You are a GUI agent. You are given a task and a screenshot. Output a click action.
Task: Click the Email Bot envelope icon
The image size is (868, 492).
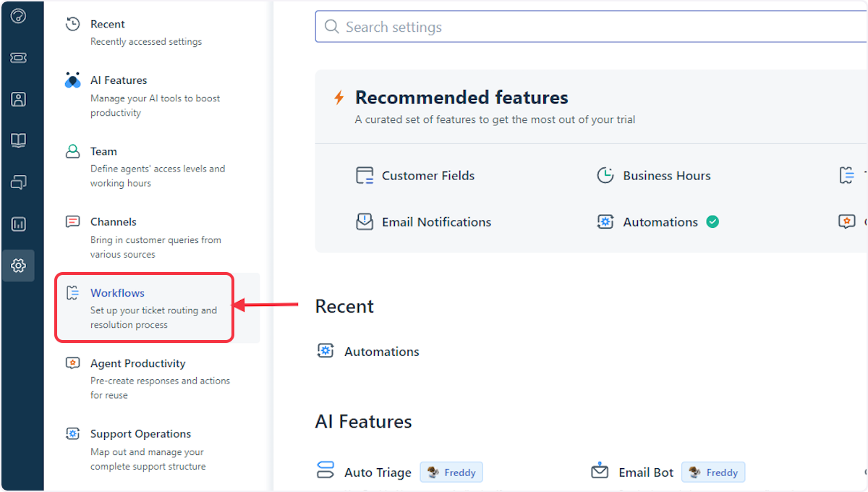point(600,471)
